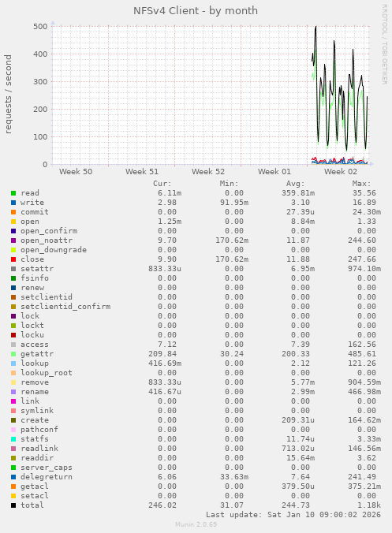Click the fsinfo legend label
This screenshot has height=533, width=392.
point(35,278)
